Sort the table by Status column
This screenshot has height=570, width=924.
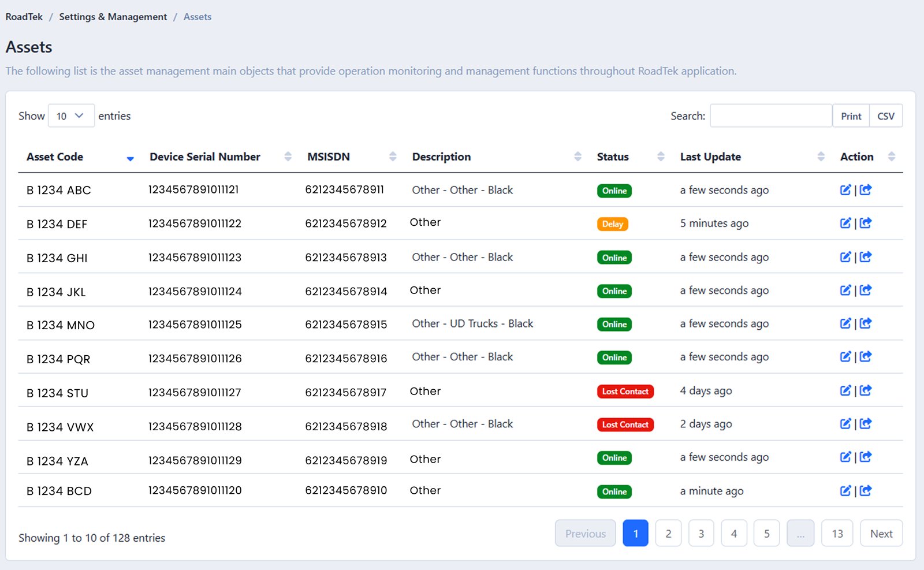click(613, 157)
